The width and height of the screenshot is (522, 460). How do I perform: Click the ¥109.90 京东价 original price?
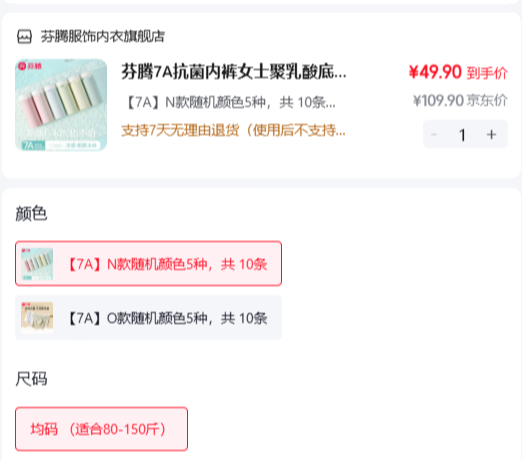tap(460, 100)
